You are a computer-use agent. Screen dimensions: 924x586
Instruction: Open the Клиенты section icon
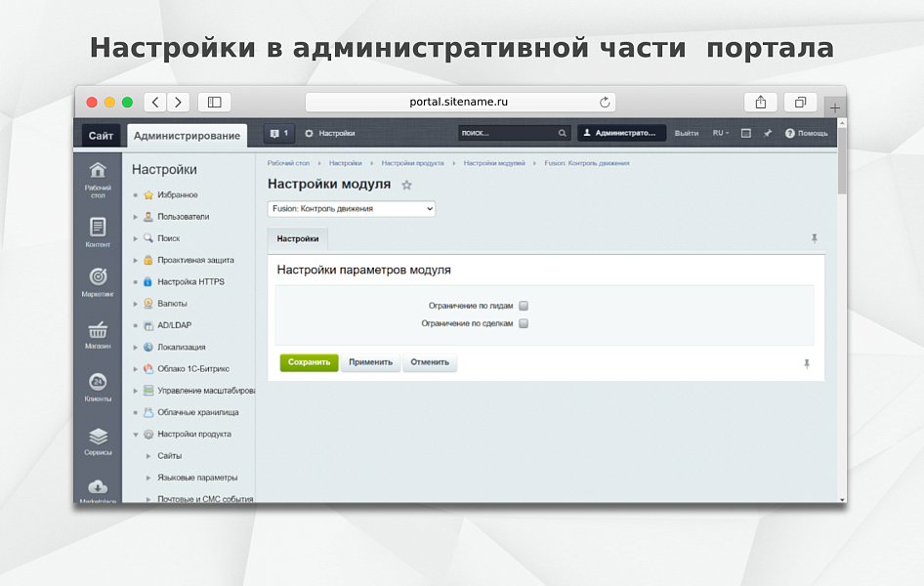pyautogui.click(x=98, y=382)
